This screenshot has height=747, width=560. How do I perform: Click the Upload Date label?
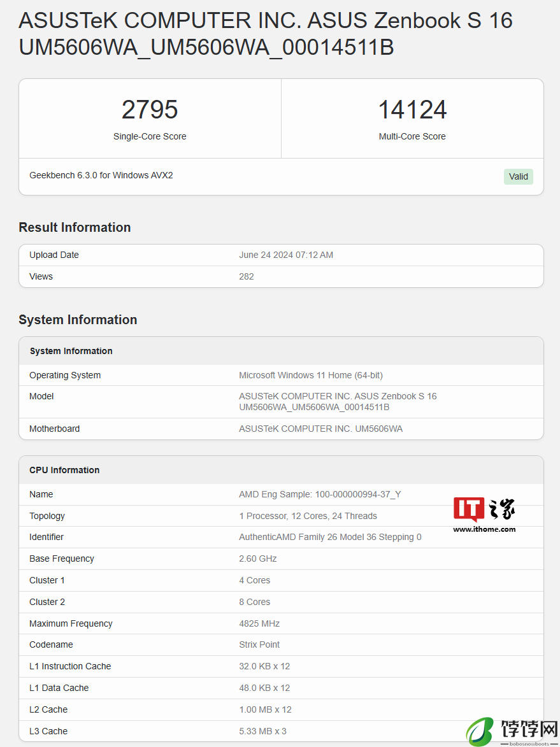tap(54, 255)
